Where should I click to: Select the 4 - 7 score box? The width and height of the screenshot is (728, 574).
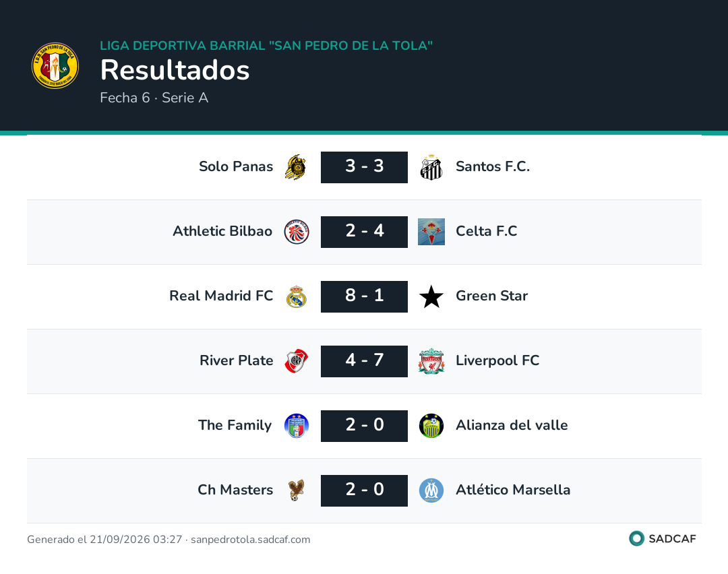point(364,361)
